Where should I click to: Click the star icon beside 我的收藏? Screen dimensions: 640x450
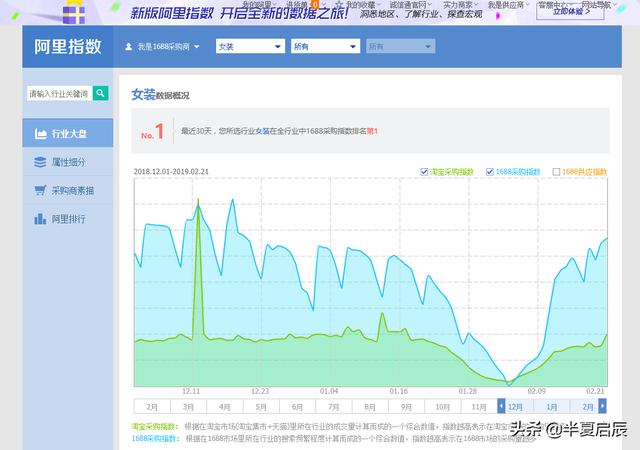(x=339, y=4)
